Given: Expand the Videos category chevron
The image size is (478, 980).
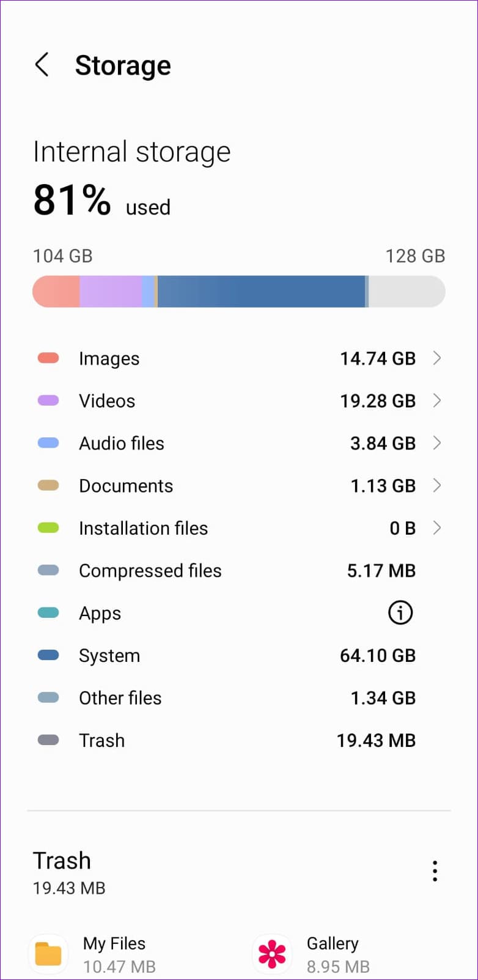Looking at the screenshot, I should 436,401.
